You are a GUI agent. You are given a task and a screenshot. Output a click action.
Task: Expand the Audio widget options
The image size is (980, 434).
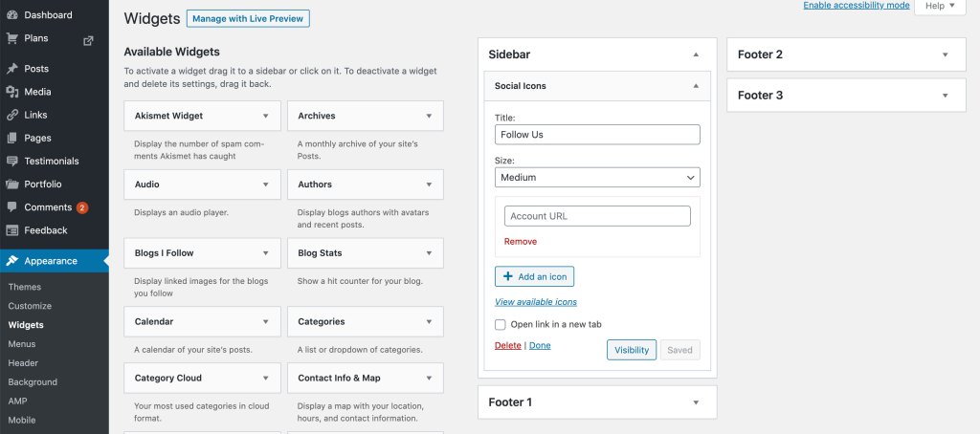pyautogui.click(x=266, y=184)
